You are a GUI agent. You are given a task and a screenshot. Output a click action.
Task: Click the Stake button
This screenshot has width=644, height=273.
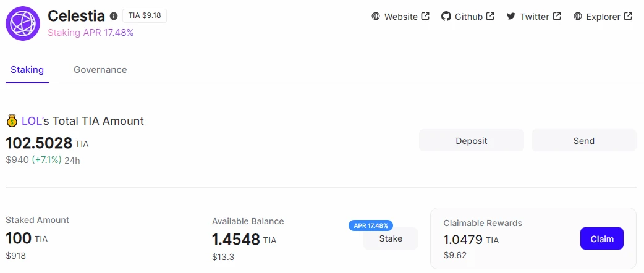pyautogui.click(x=391, y=238)
